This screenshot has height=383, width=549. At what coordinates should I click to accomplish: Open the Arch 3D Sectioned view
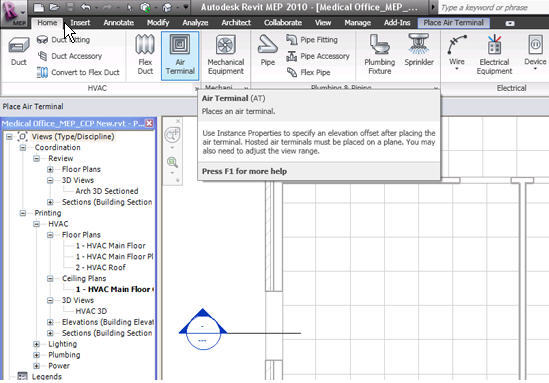click(x=107, y=191)
